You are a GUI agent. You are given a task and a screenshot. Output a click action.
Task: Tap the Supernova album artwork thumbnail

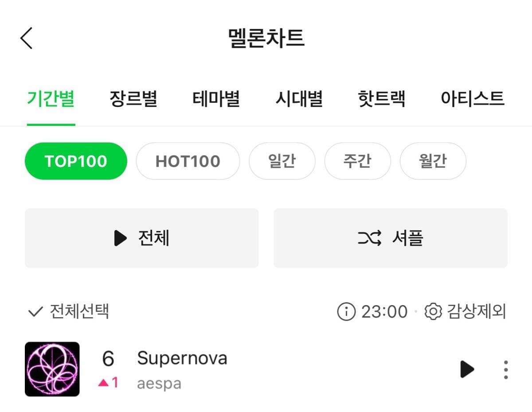click(x=52, y=369)
